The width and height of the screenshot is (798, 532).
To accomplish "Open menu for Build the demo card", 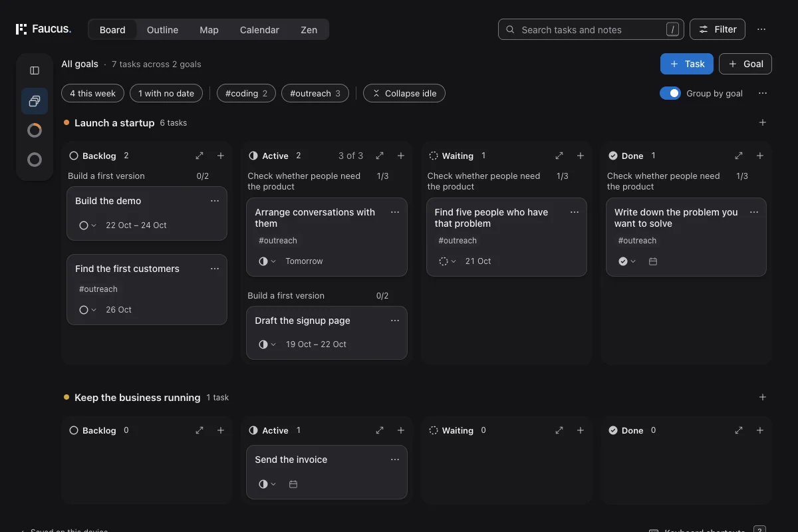I will (x=215, y=201).
